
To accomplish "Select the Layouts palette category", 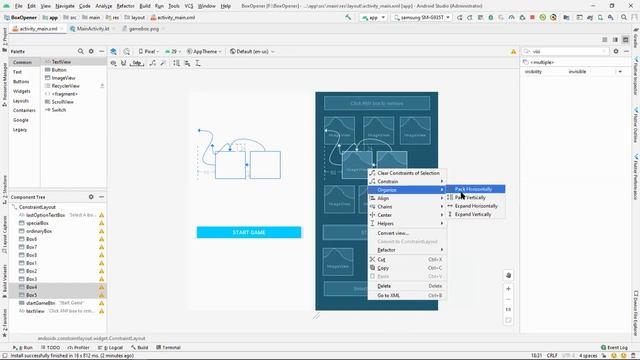I will (x=21, y=101).
